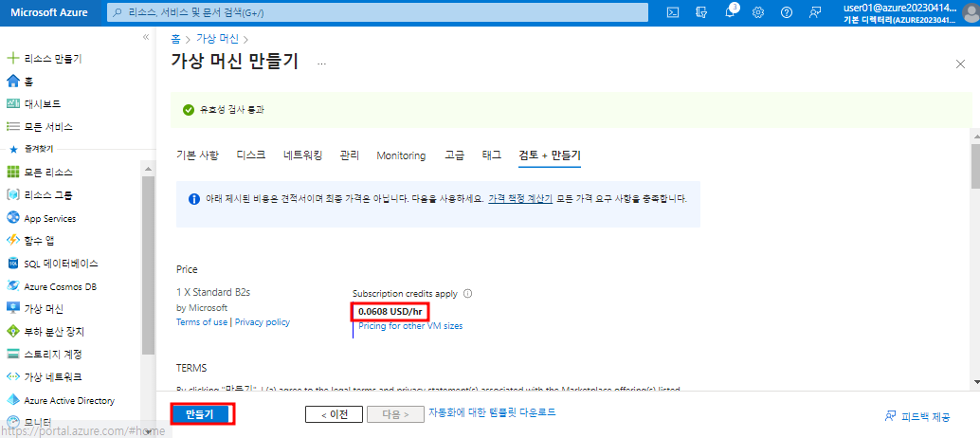The image size is (980, 438).
Task: Click the 만들기 button to create VM
Action: (x=203, y=414)
